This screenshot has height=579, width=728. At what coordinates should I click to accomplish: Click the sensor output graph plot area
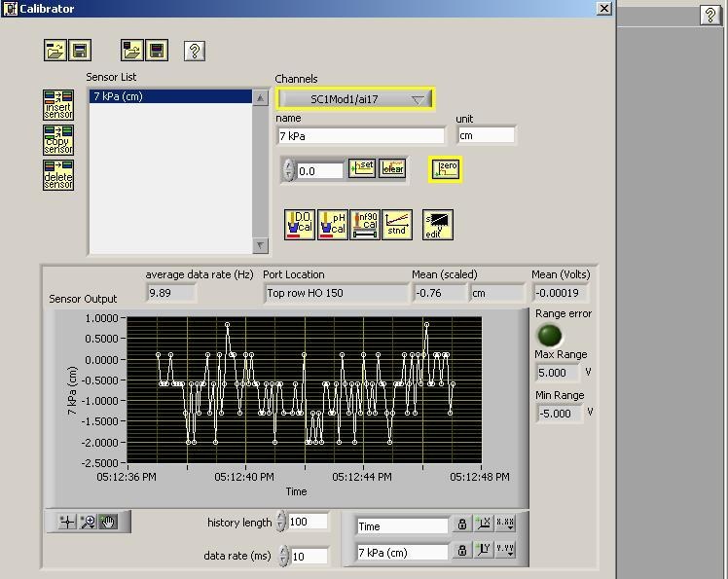click(304, 390)
